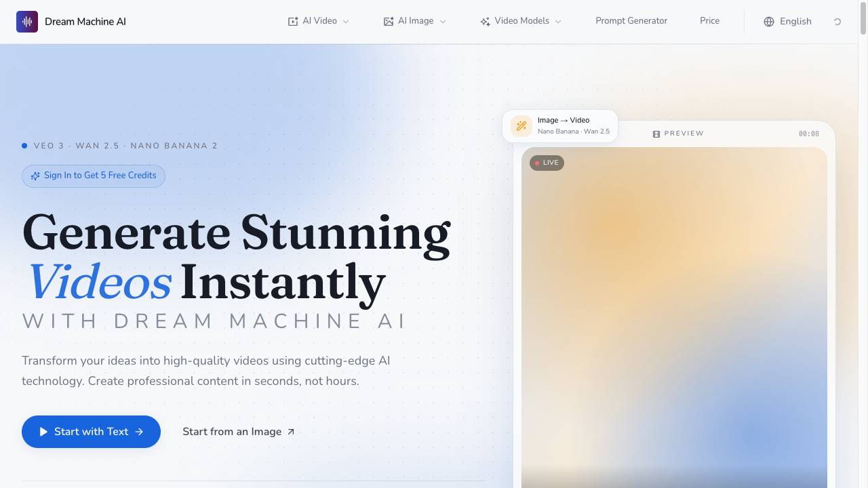Click the magic wand icon in Image → Video card
The height and width of the screenshot is (488, 868).
[x=521, y=126]
